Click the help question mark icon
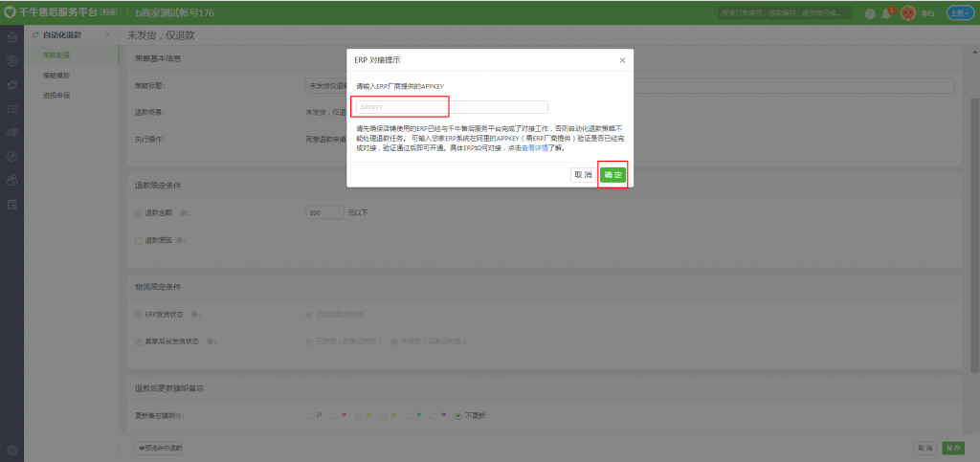The width and height of the screenshot is (980, 462). [x=870, y=13]
